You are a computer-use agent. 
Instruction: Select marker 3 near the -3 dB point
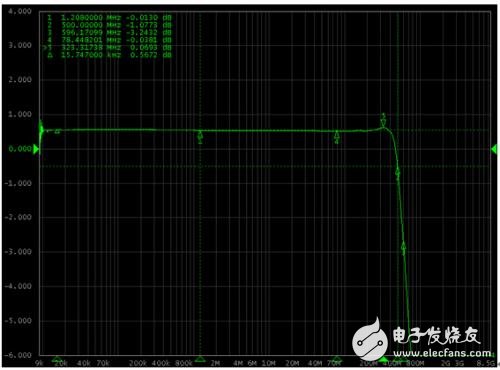click(x=404, y=247)
